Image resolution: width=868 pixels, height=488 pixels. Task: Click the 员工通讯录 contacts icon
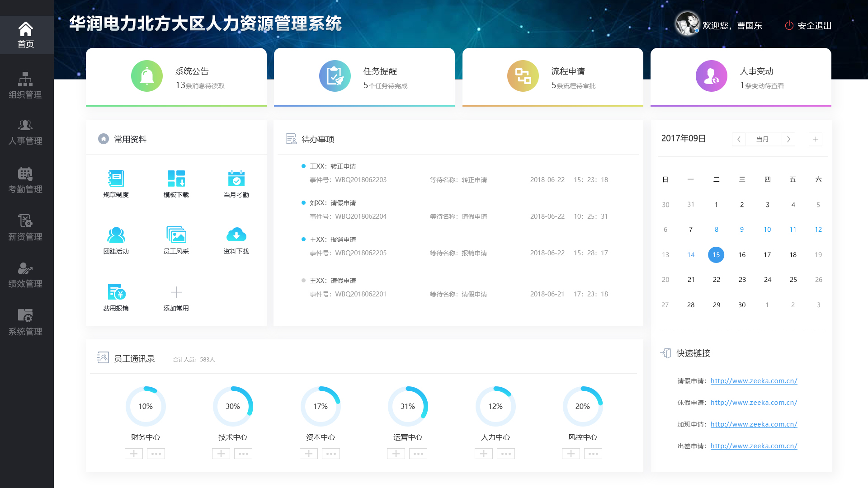103,358
